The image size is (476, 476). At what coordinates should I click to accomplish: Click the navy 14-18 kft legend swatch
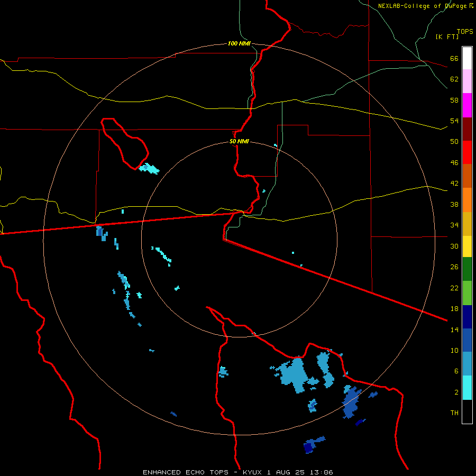pos(467,317)
